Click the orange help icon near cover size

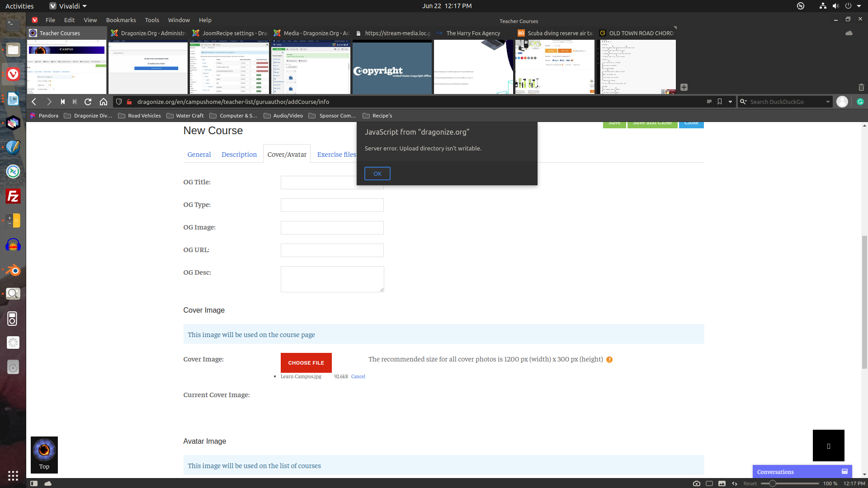pos(609,360)
